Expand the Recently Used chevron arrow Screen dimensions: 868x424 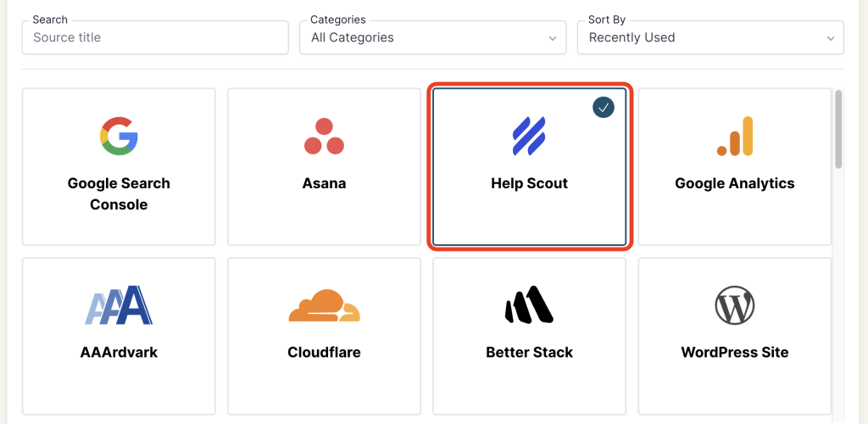point(831,38)
